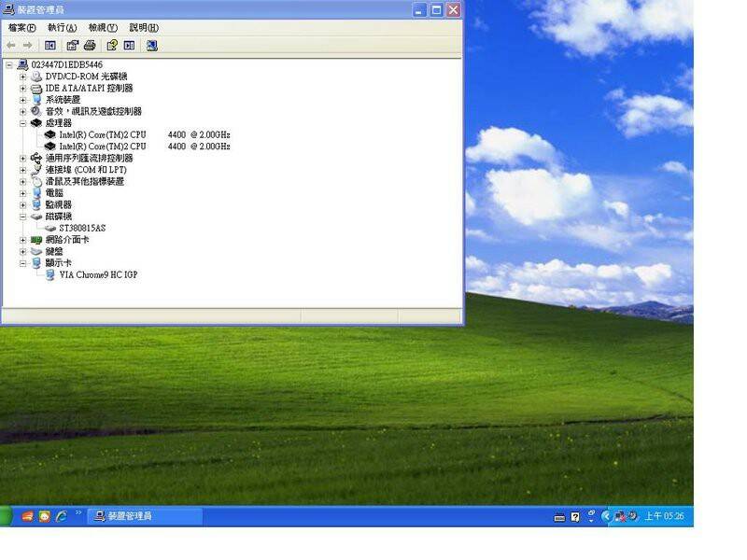
Task: Expand the IDE ATA/ATAPI 控制器 node
Action: pos(22,89)
